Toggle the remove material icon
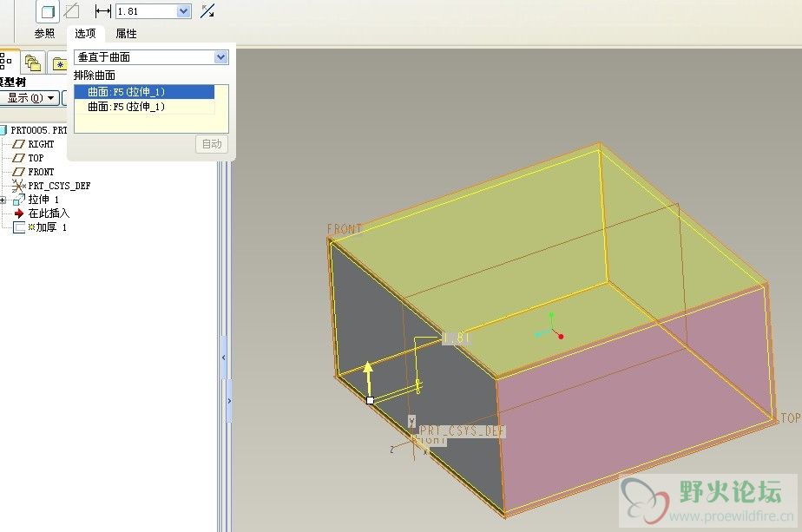802x532 pixels. pyautogui.click(x=71, y=11)
